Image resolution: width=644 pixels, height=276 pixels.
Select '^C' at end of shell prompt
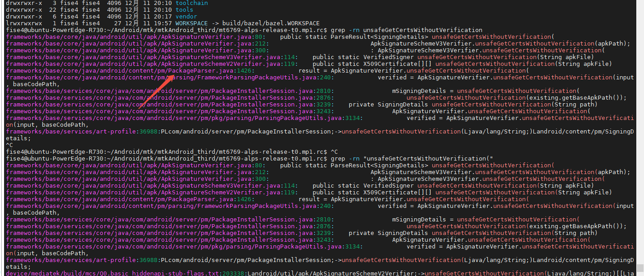[x=334, y=152]
